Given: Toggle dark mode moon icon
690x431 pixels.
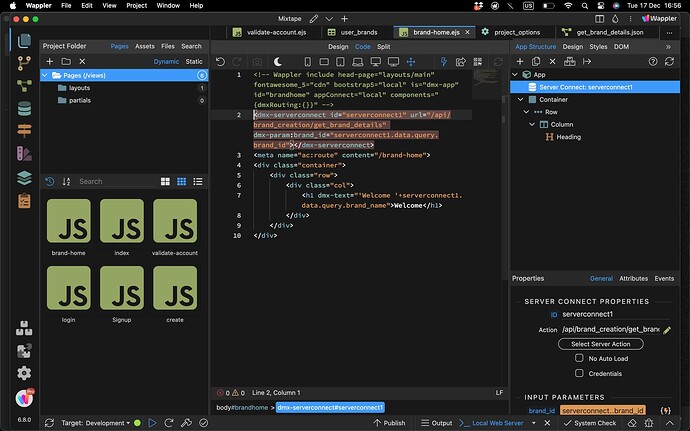Looking at the screenshot, I should tap(278, 62).
